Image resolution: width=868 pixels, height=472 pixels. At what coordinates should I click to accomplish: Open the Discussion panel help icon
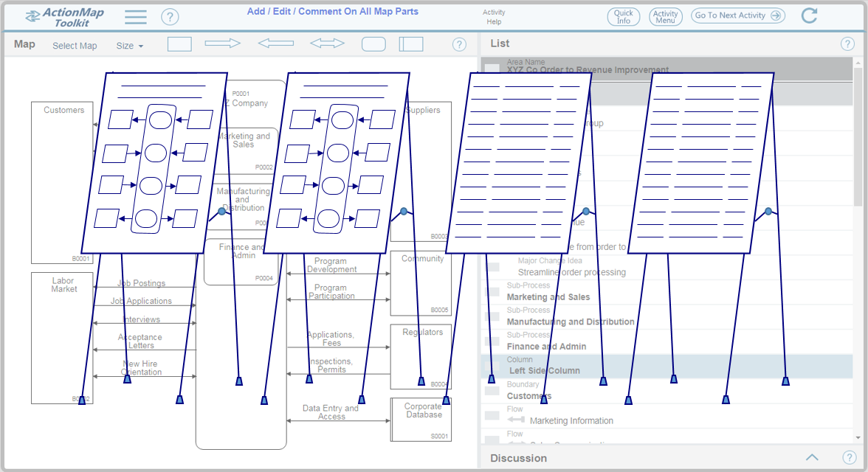coord(849,457)
